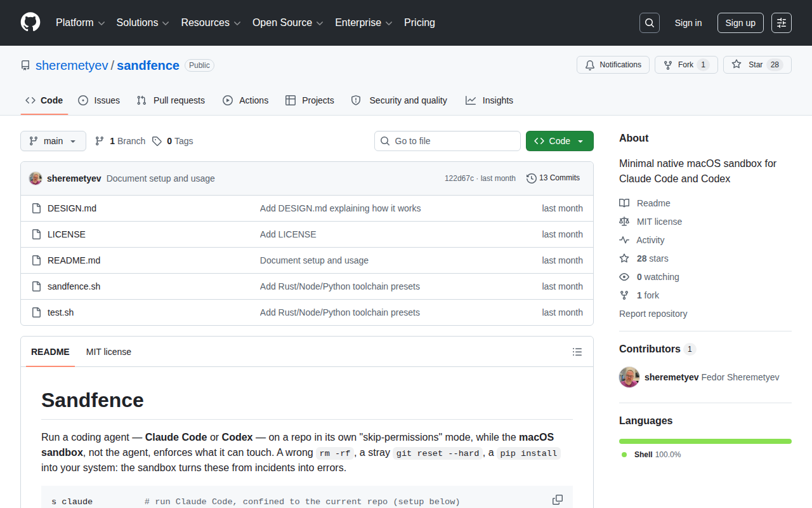Open the green Code dropdown button
This screenshot has height=508, width=812.
(x=560, y=141)
